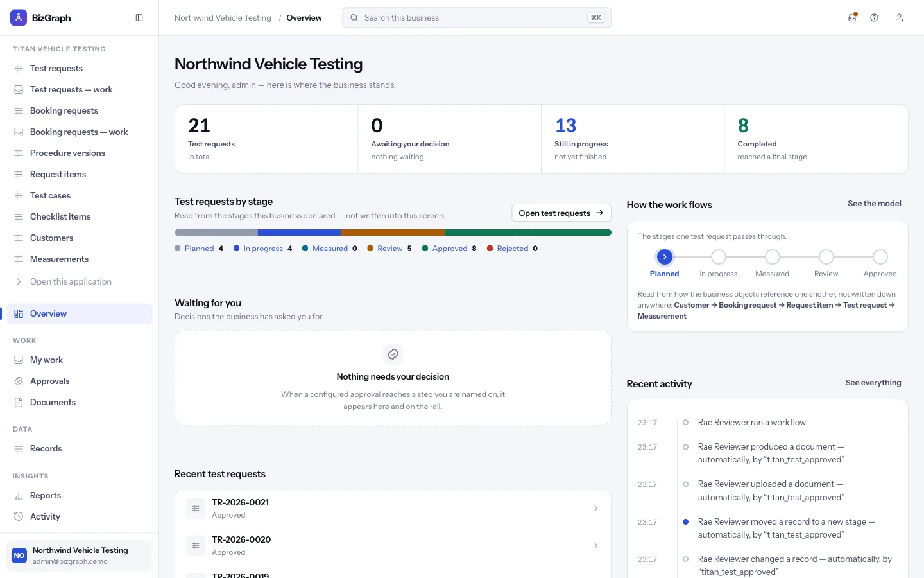
Task: Click the green Approved bar segment
Action: (x=528, y=232)
